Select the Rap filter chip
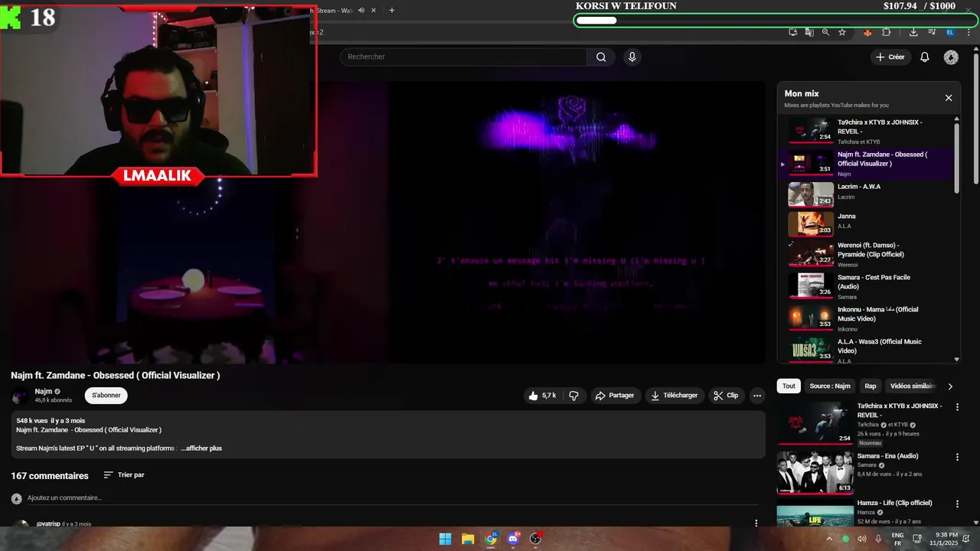 [x=871, y=386]
